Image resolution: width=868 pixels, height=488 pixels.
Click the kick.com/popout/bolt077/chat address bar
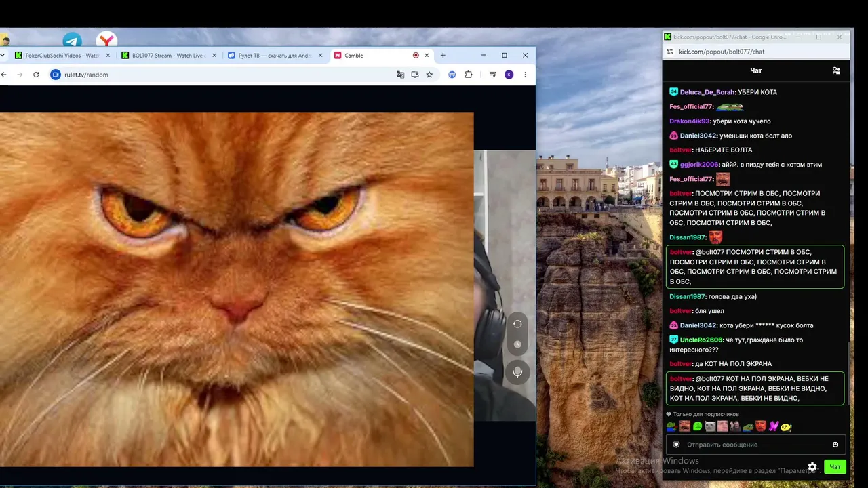(757, 52)
